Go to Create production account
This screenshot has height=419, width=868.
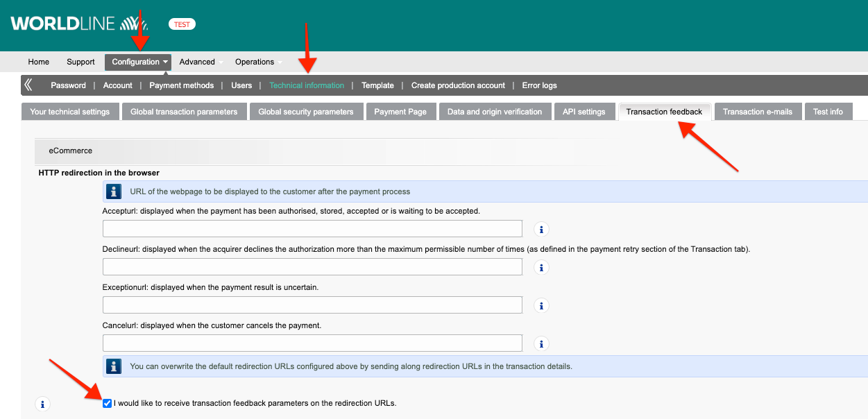(458, 85)
